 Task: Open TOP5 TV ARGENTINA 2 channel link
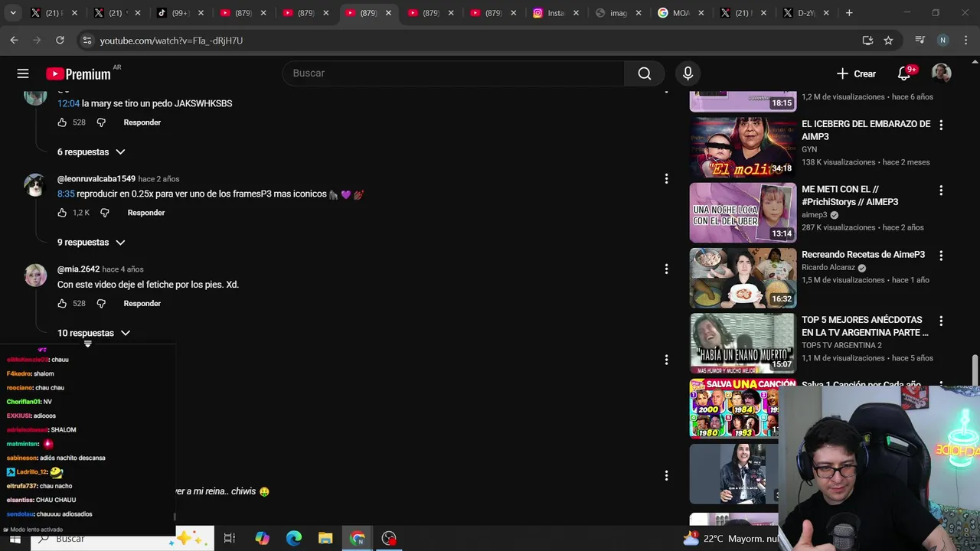point(841,346)
